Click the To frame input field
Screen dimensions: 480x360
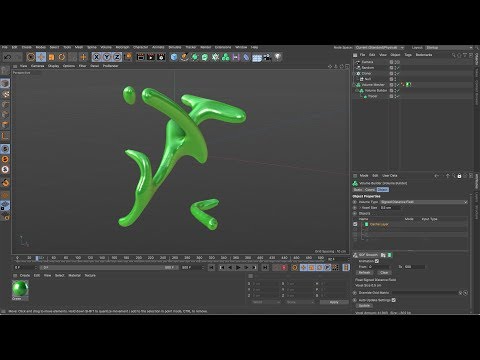(x=414, y=267)
